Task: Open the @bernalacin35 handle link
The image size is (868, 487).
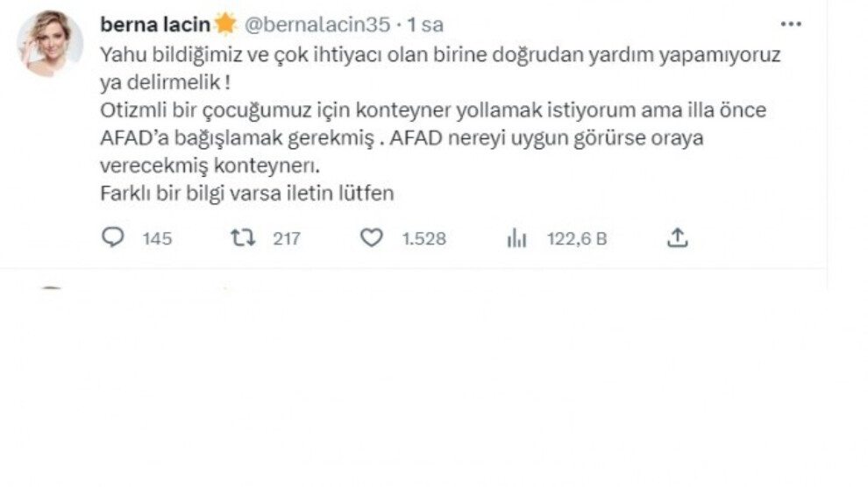Action: coord(315,24)
